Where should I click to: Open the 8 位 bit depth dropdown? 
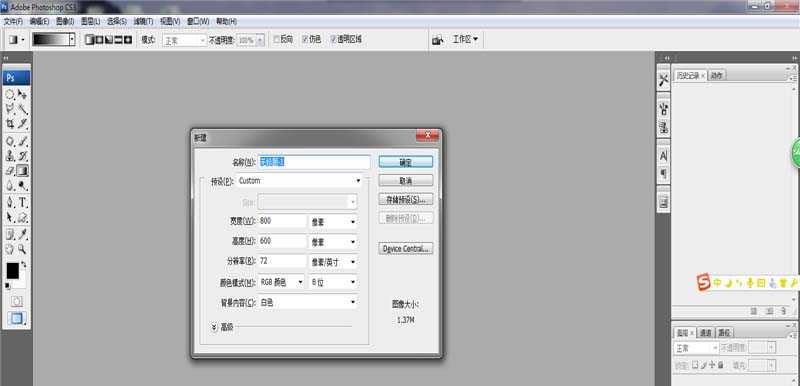click(x=333, y=282)
